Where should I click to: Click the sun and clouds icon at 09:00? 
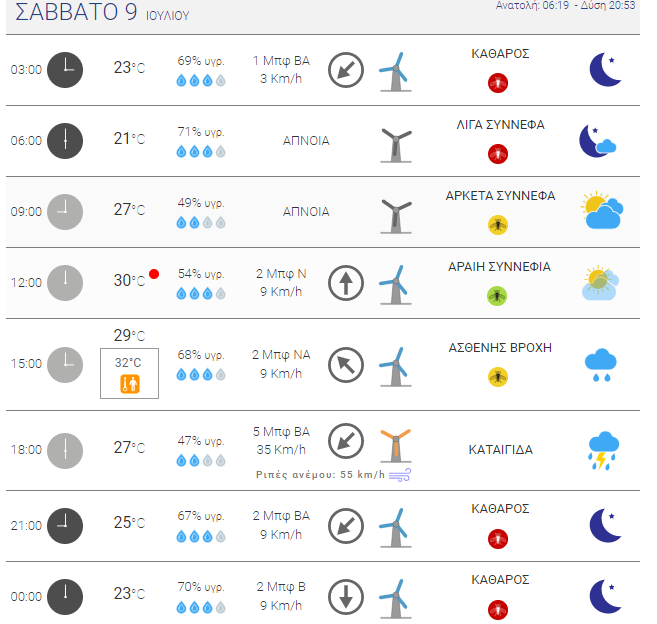pyautogui.click(x=602, y=210)
